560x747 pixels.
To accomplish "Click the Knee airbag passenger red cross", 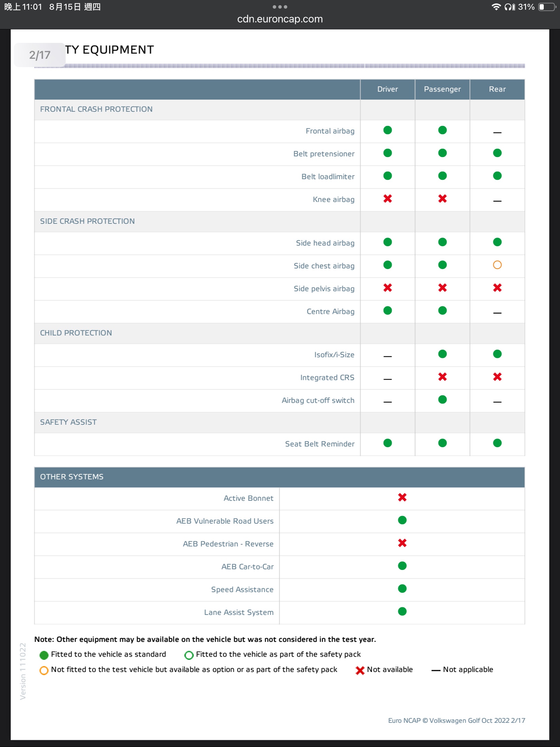I will click(442, 199).
